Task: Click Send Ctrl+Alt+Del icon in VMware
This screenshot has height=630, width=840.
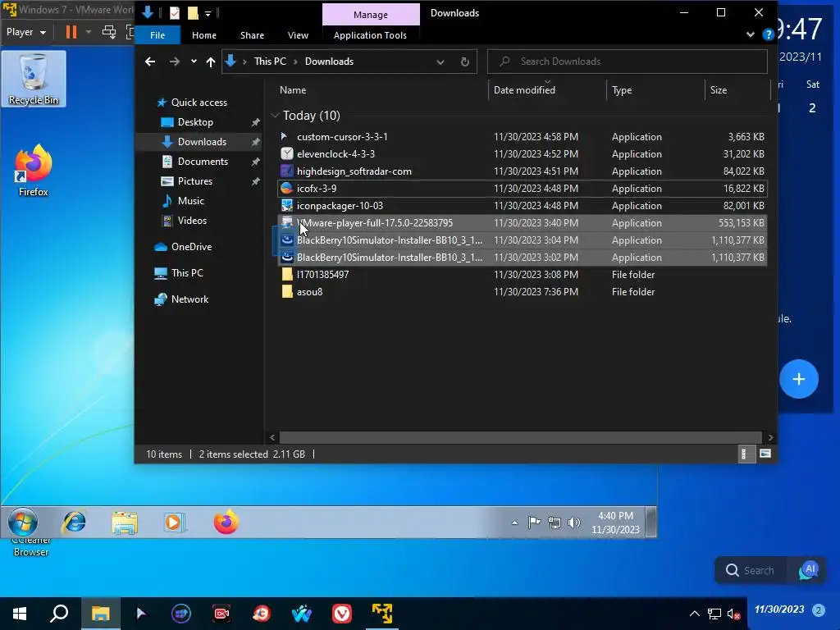Action: (x=109, y=32)
